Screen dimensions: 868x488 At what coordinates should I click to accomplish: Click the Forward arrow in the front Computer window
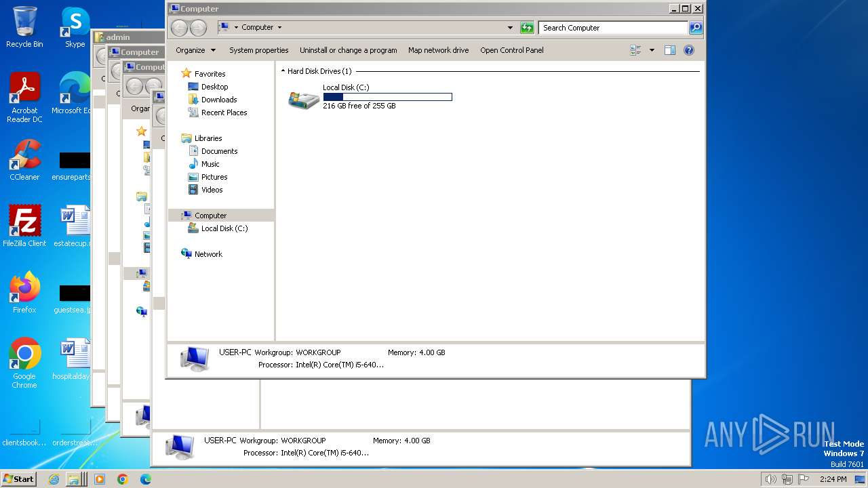point(198,28)
